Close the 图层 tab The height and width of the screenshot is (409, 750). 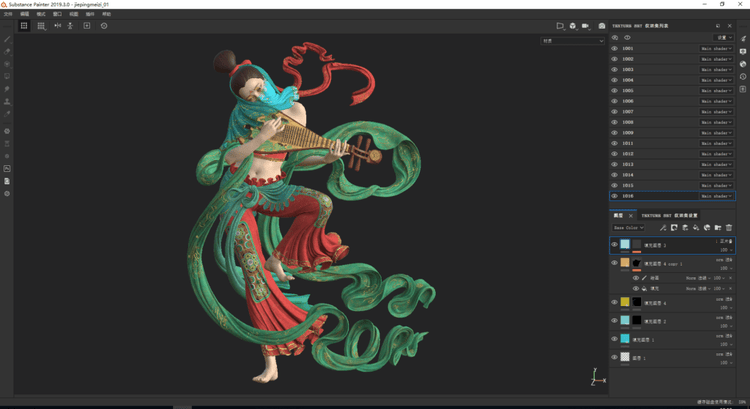(630, 216)
